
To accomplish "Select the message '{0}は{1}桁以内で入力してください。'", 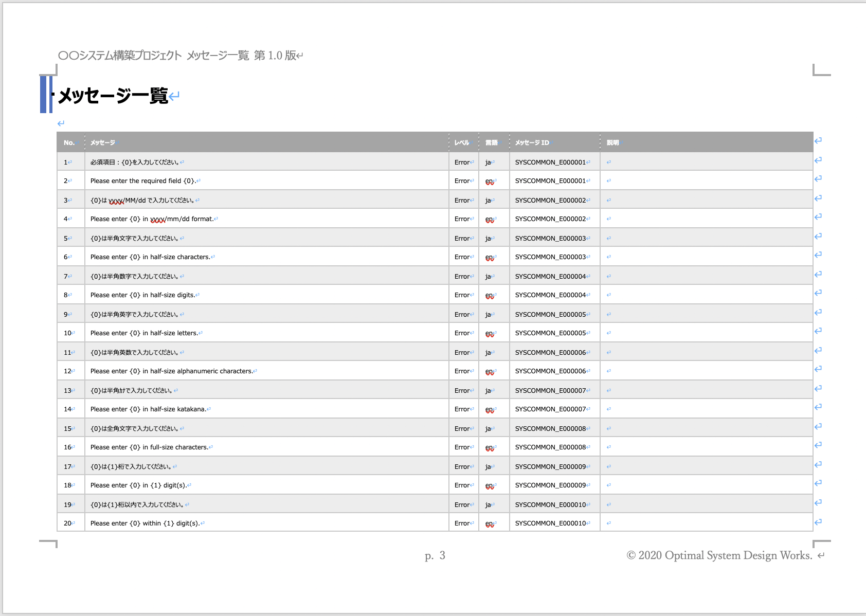I will click(x=137, y=505).
